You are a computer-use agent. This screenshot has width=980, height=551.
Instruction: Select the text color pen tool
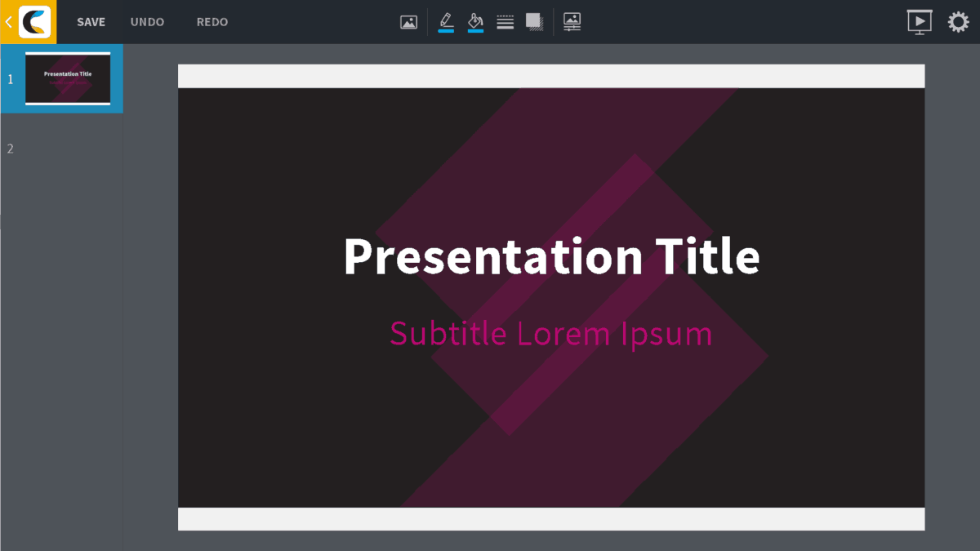coord(446,20)
